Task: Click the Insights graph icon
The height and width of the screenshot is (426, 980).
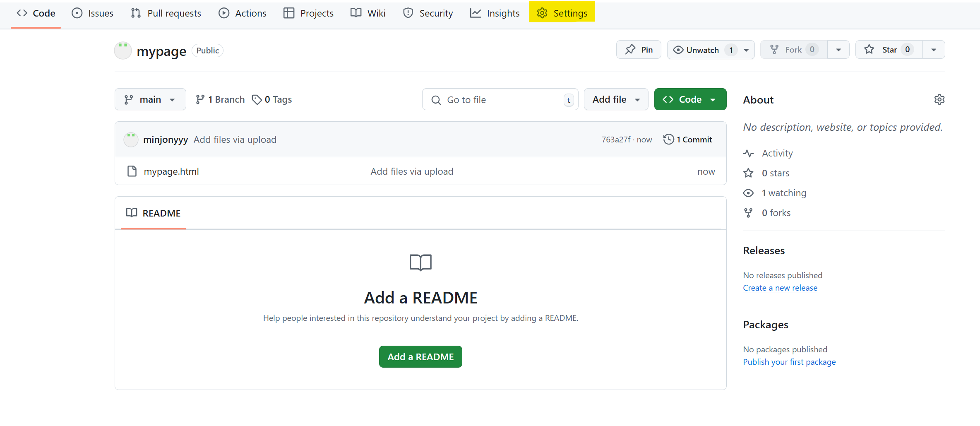Action: click(x=476, y=13)
